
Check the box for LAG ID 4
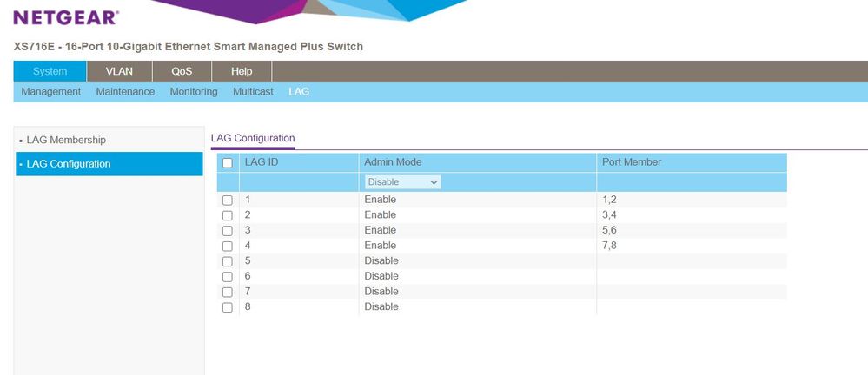pos(228,246)
